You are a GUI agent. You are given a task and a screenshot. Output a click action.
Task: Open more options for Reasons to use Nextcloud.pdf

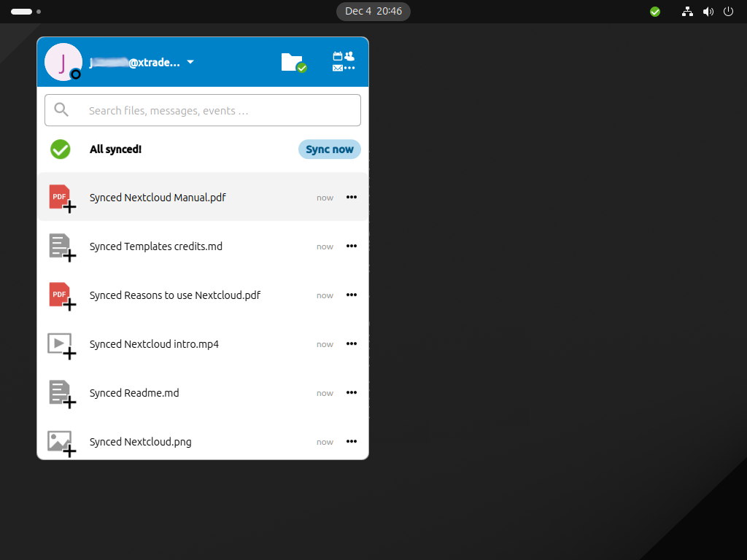(x=352, y=295)
